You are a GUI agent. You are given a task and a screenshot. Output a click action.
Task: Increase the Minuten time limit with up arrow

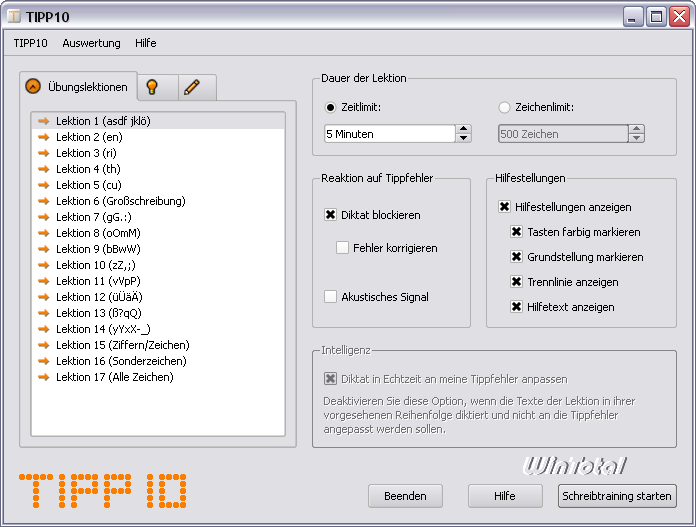tap(463, 129)
